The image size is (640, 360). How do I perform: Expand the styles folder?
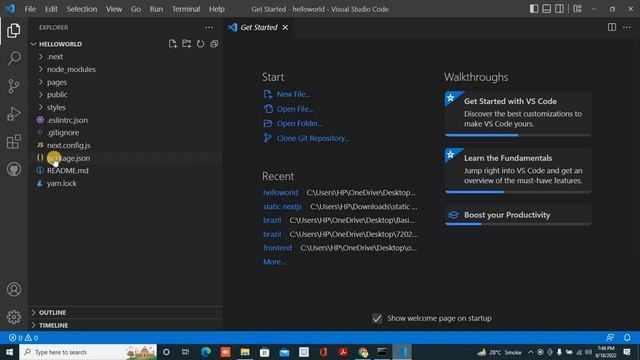pyautogui.click(x=56, y=107)
